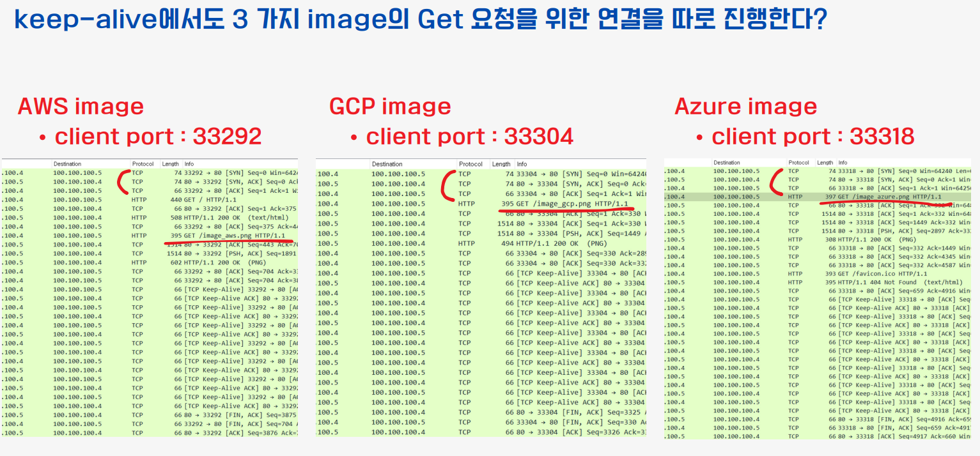Image resolution: width=980 pixels, height=456 pixels.
Task: Select the 'HTTP/1.1 200 OK (PNG)' row, length 602
Action: tap(150, 262)
